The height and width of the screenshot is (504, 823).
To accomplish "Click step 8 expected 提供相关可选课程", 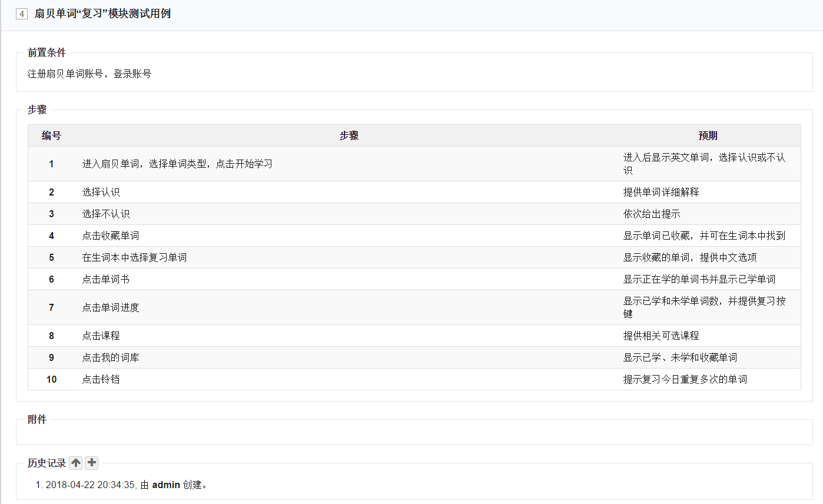I will (x=661, y=336).
